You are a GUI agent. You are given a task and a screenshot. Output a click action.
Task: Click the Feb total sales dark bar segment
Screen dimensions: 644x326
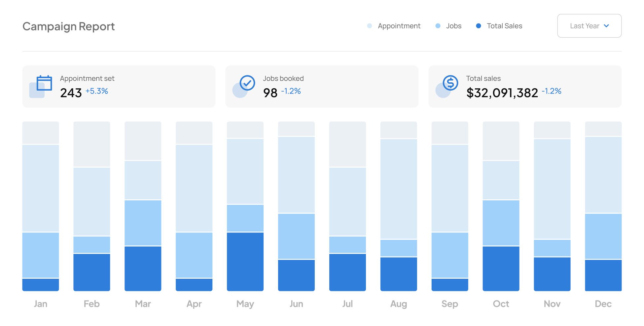coord(92,272)
